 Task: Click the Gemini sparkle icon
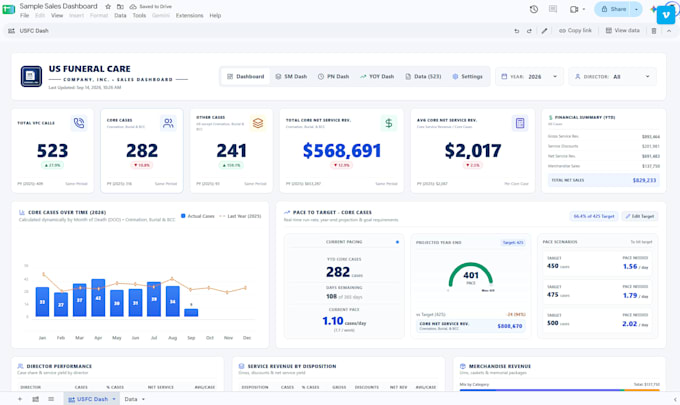click(x=653, y=9)
